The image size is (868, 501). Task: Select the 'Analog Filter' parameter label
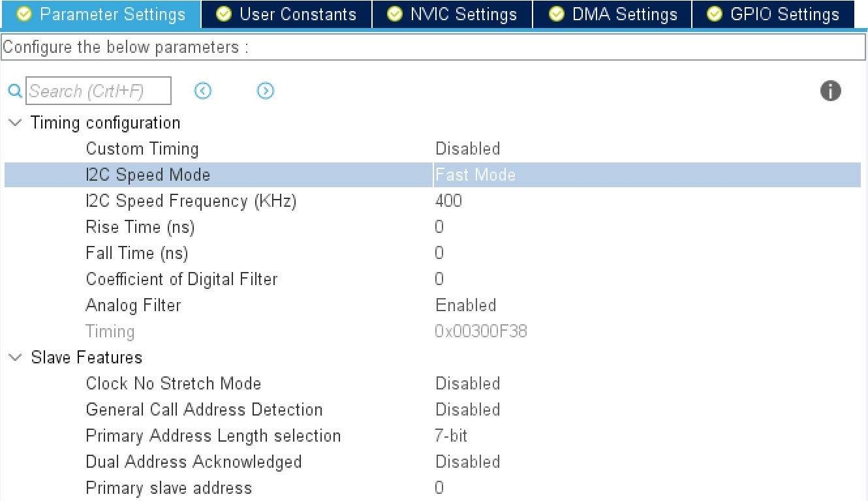133,305
